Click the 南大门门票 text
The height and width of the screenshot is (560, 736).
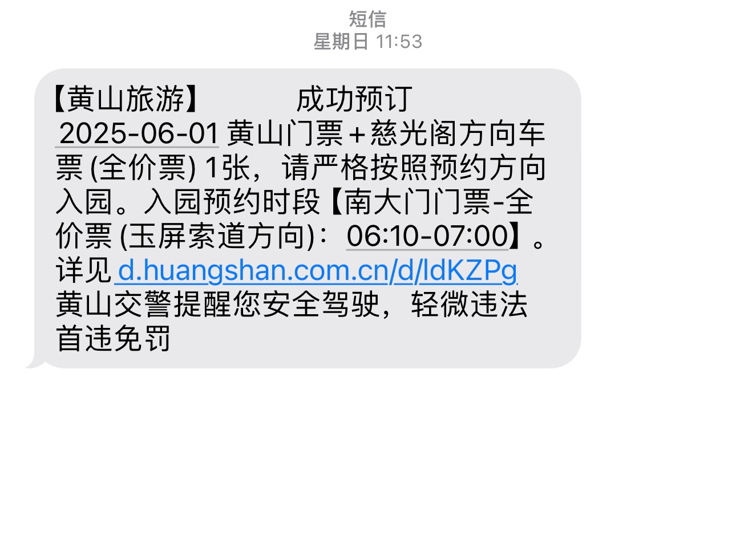pos(416,202)
